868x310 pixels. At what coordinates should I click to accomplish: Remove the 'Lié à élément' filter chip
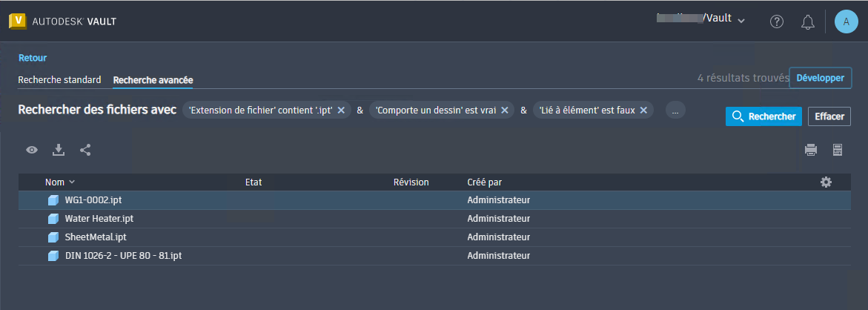pos(643,111)
